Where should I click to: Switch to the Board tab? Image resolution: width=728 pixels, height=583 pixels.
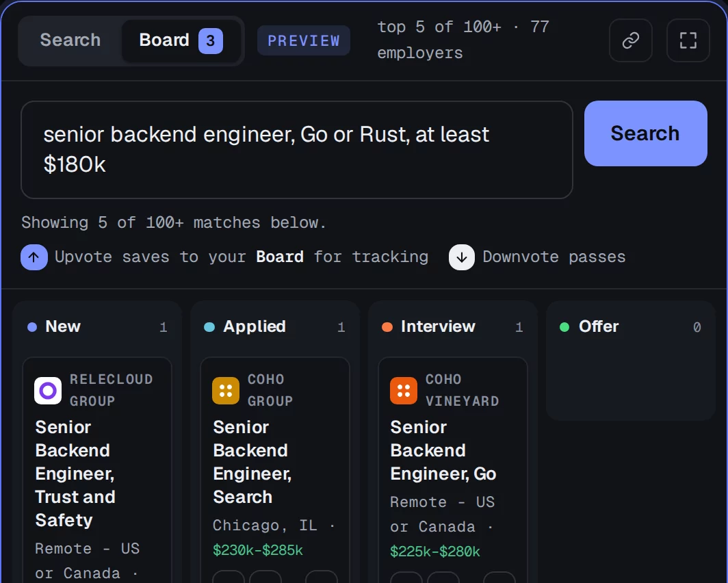tap(181, 40)
